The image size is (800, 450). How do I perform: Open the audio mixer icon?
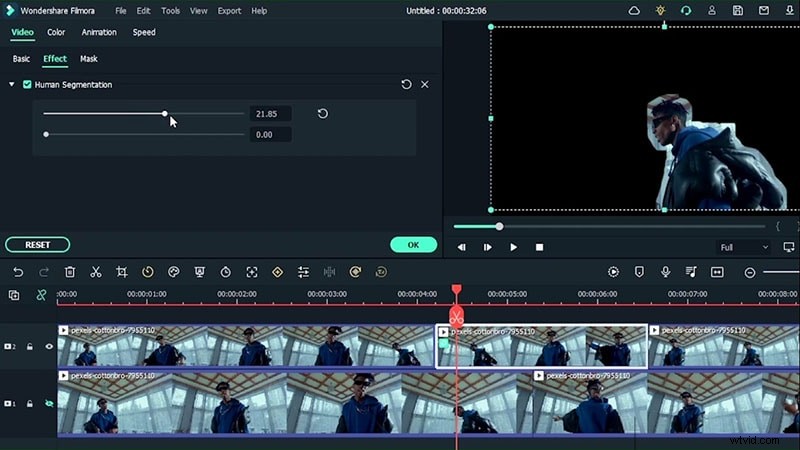[691, 272]
